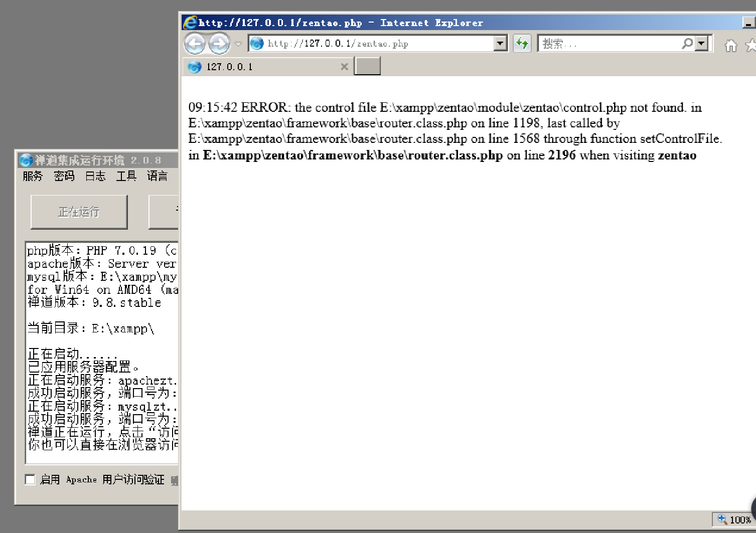This screenshot has height=533, width=756.
Task: Click the 禅道集成运行环境 title bar icon
Action: click(26, 160)
